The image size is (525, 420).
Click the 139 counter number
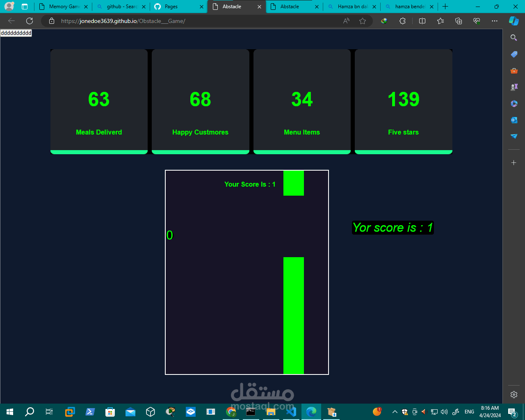coord(404,99)
